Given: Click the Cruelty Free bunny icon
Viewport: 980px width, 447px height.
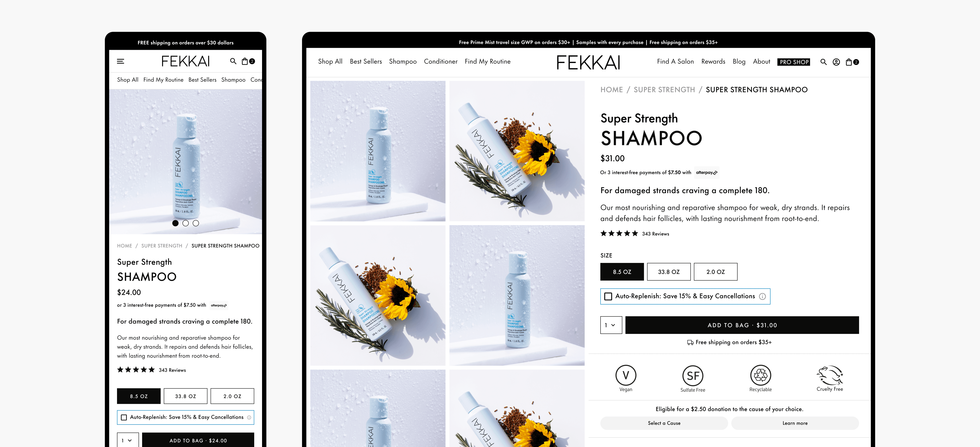Looking at the screenshot, I should (x=830, y=375).
